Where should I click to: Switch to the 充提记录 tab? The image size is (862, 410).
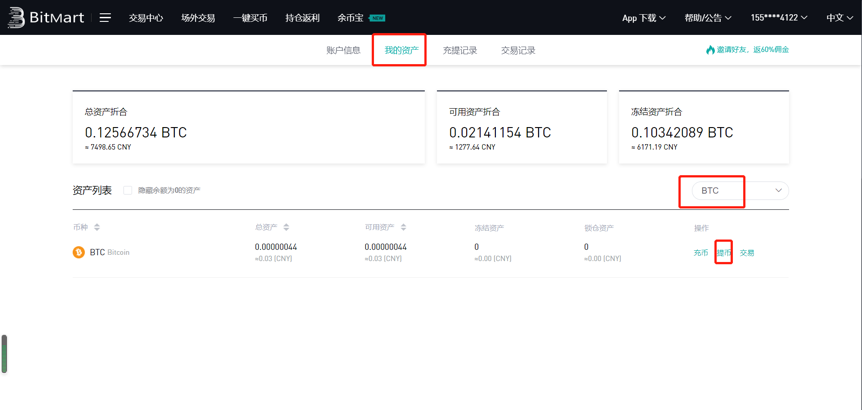(x=460, y=50)
